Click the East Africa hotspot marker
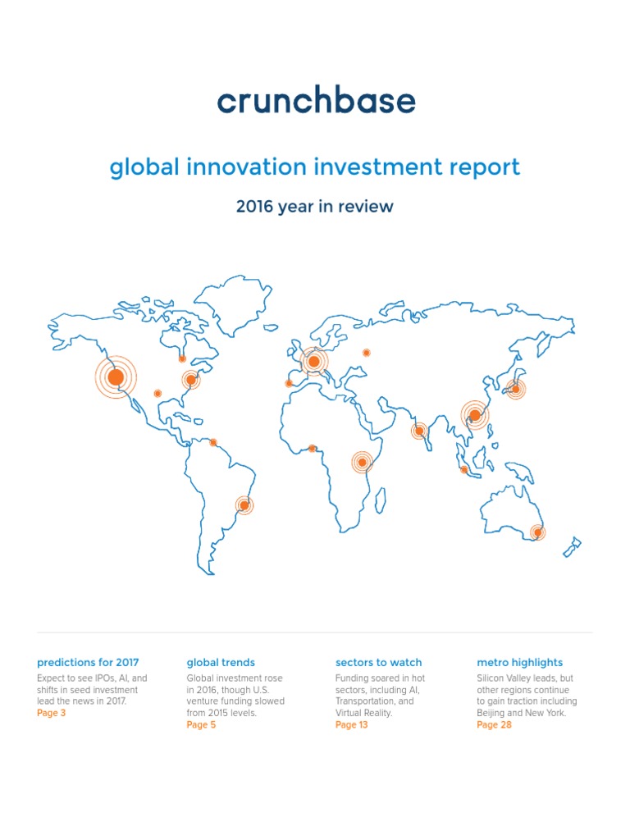This screenshot has width=630, height=840. tap(362, 463)
